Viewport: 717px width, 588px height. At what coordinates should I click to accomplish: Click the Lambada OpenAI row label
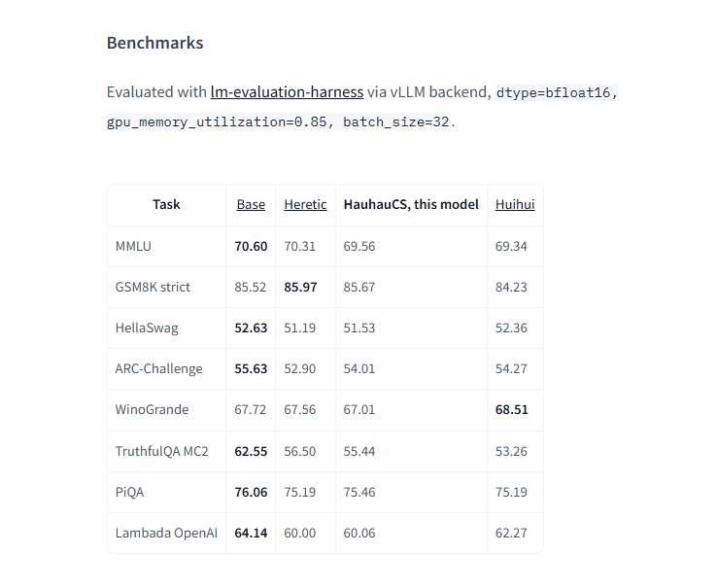click(166, 534)
